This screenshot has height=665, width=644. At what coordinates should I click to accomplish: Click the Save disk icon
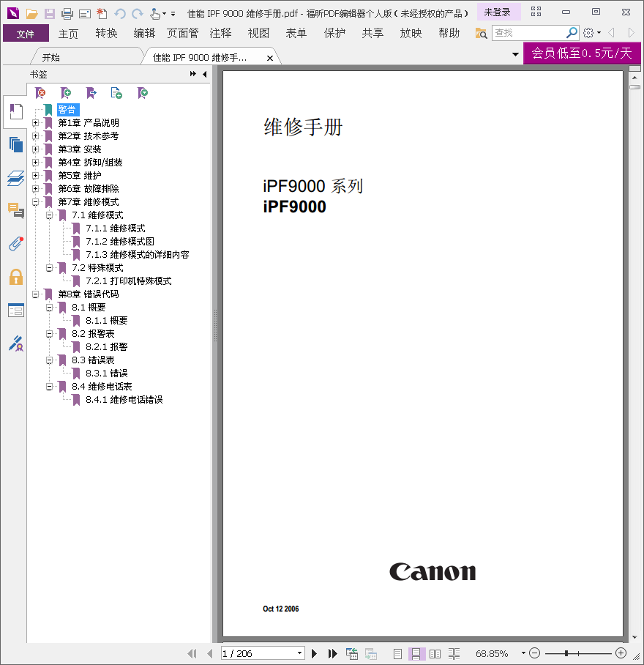pos(50,14)
